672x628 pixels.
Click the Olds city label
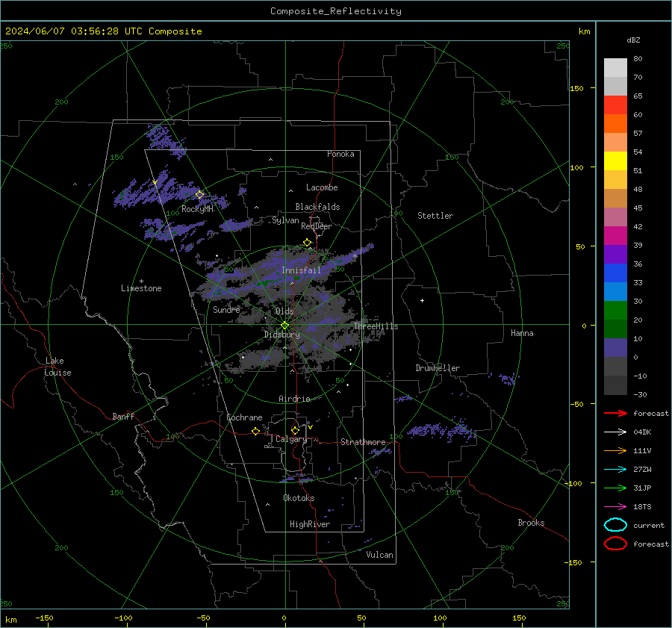pyautogui.click(x=284, y=311)
